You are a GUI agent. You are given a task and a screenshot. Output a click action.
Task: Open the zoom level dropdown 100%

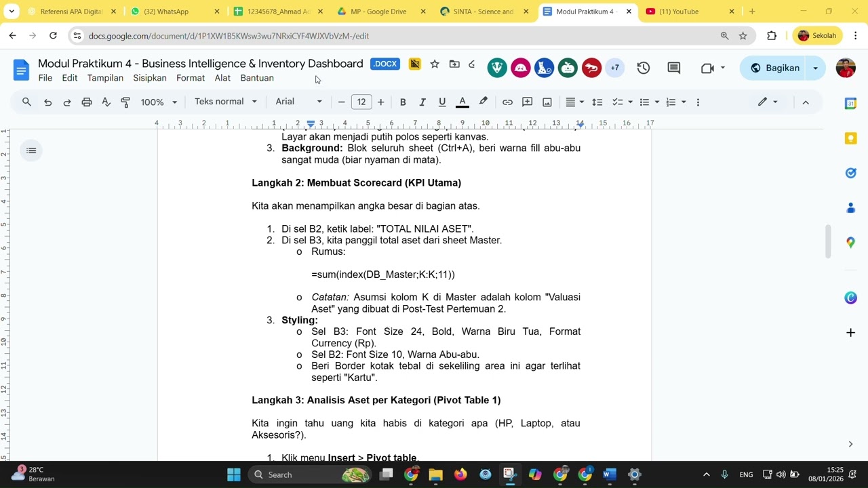[159, 102]
